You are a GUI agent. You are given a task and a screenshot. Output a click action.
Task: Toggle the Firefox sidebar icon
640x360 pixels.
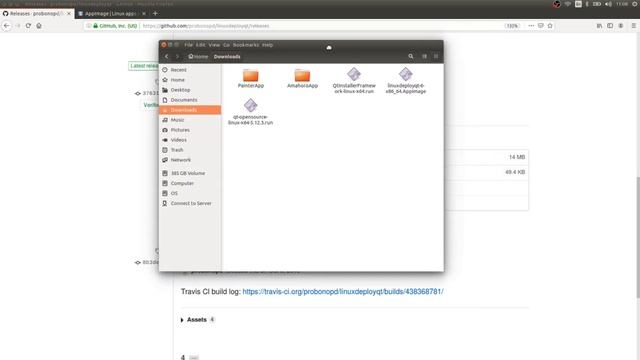[x=610, y=26]
